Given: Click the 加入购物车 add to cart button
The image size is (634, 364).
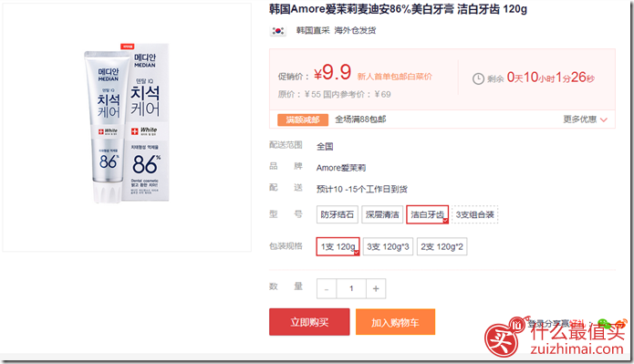Looking at the screenshot, I should click(395, 322).
